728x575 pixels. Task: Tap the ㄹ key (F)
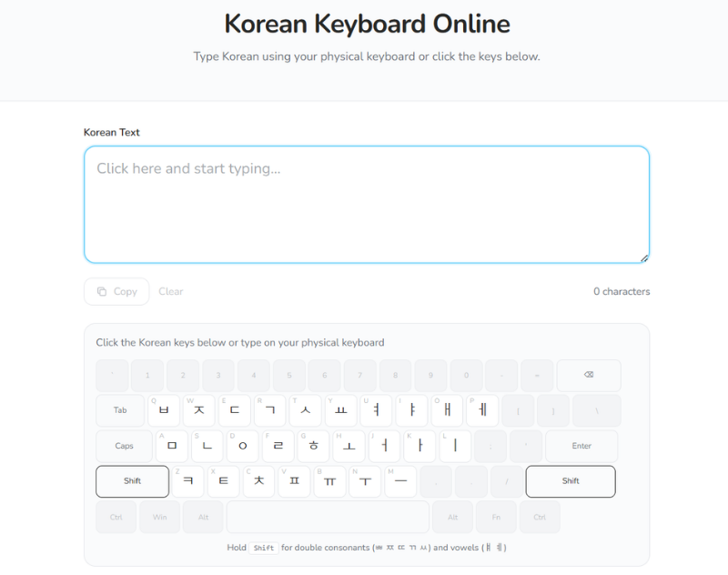click(278, 446)
